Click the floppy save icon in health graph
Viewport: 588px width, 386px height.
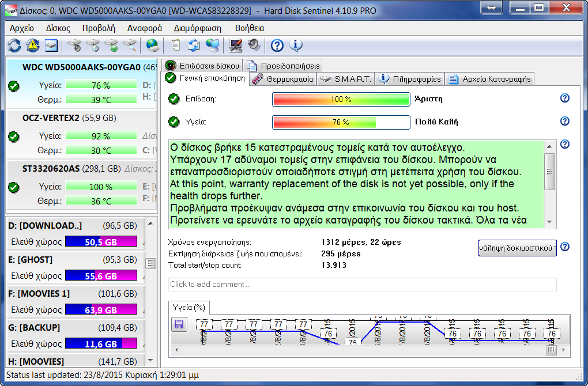pos(179,324)
